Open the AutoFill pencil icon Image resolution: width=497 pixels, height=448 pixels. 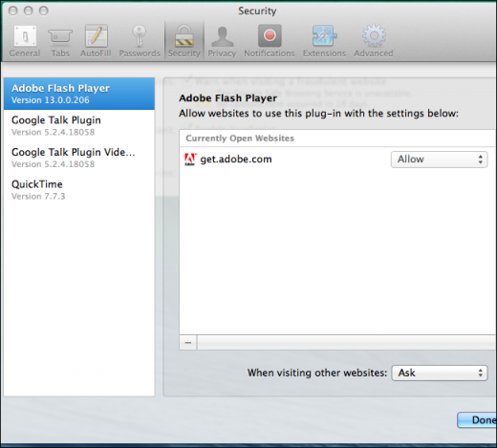pos(96,36)
